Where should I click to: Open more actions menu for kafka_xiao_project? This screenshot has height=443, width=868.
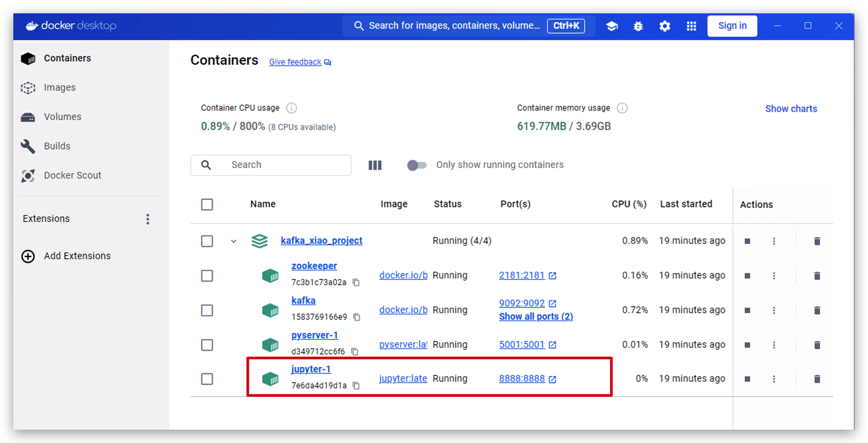pyautogui.click(x=774, y=241)
